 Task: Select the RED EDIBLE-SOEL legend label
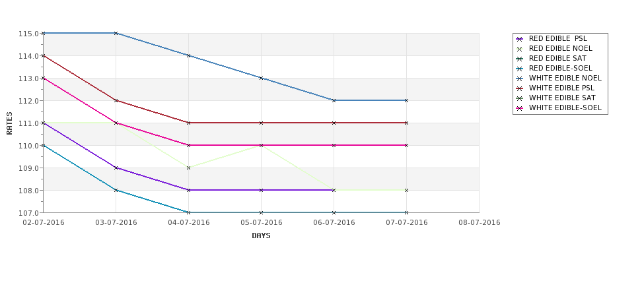[561, 68]
